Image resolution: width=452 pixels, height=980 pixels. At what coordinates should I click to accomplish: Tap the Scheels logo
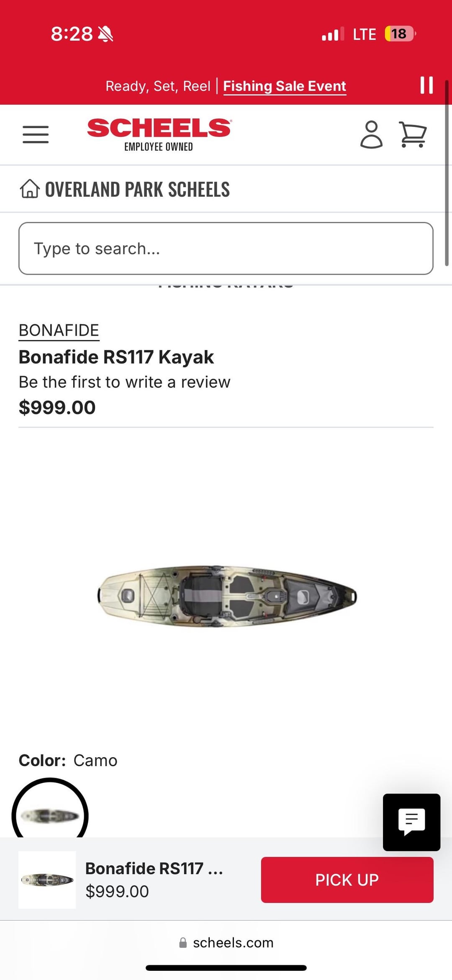point(159,134)
